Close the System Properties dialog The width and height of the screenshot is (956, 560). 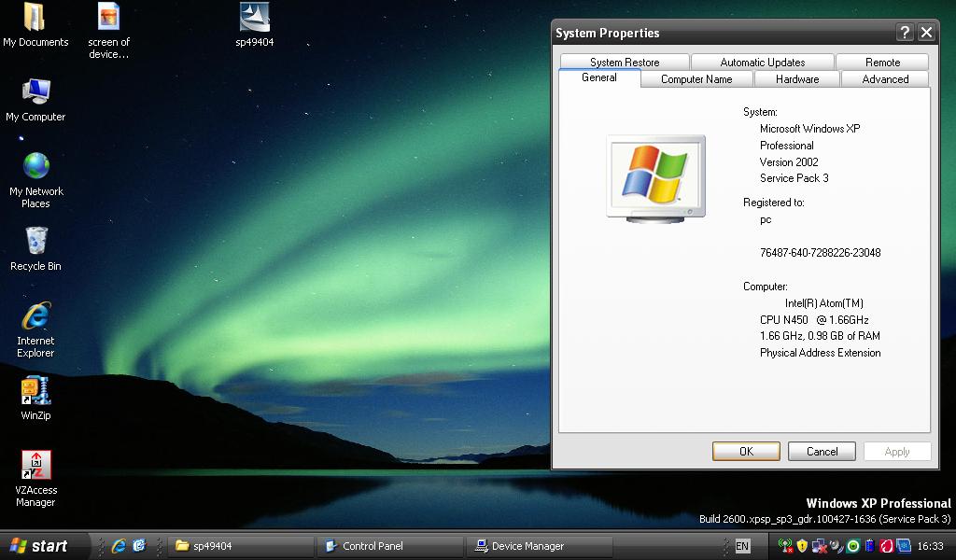926,33
